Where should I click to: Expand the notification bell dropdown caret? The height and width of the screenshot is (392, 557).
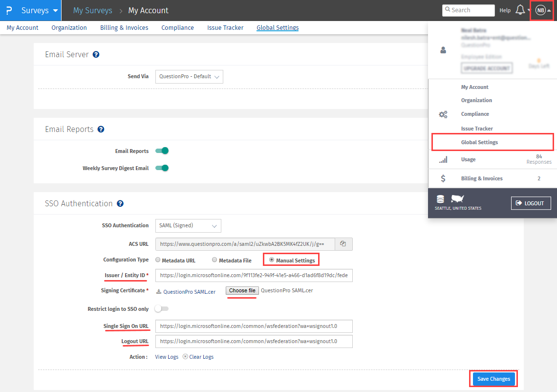pos(529,11)
